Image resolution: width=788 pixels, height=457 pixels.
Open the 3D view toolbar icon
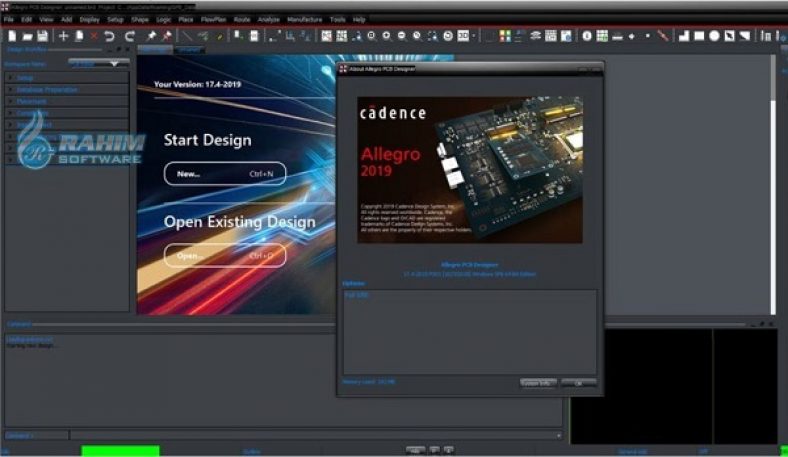point(464,36)
